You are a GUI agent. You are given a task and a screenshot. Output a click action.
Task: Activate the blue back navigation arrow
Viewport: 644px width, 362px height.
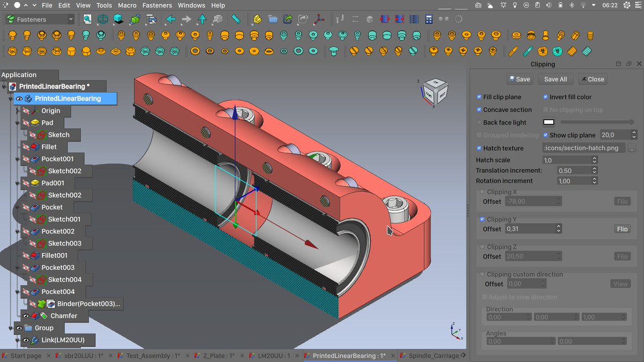pos(170,18)
